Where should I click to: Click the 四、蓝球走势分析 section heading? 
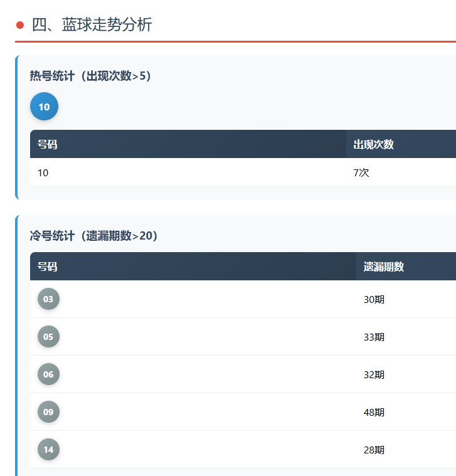(x=92, y=25)
